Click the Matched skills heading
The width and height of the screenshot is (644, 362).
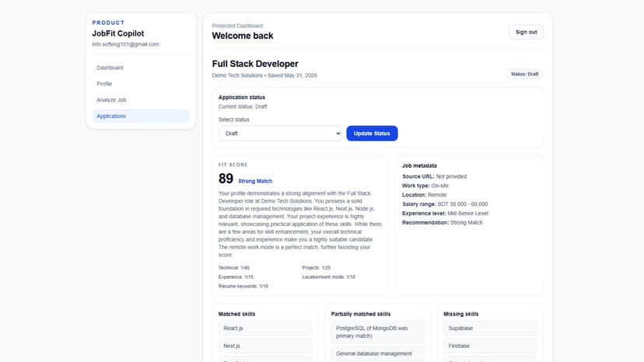(x=236, y=314)
